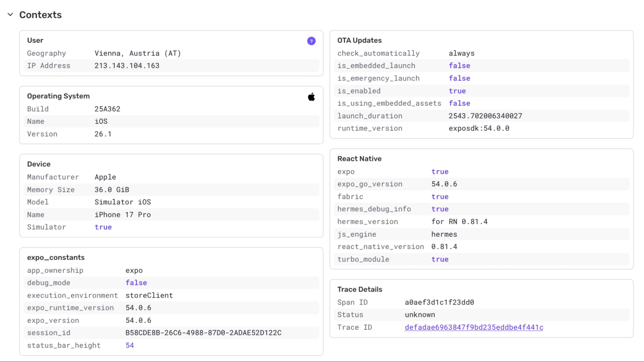Click the Memory Size value 36.0 GiB
644x362 pixels.
pos(112,190)
